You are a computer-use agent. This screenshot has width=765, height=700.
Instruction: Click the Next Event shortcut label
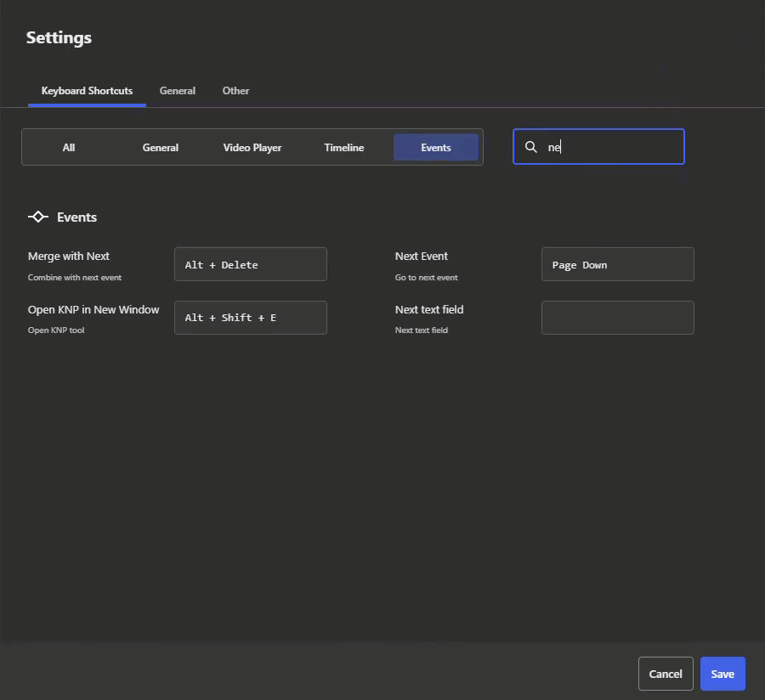click(422, 257)
